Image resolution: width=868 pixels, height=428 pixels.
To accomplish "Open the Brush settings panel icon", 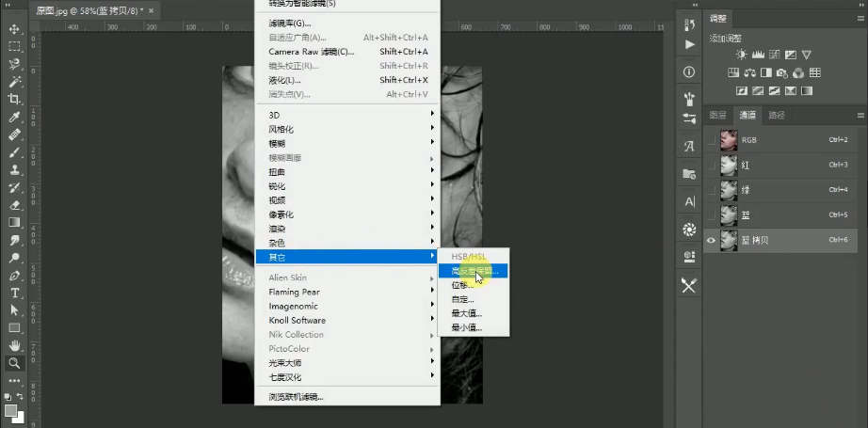I will pyautogui.click(x=689, y=119).
